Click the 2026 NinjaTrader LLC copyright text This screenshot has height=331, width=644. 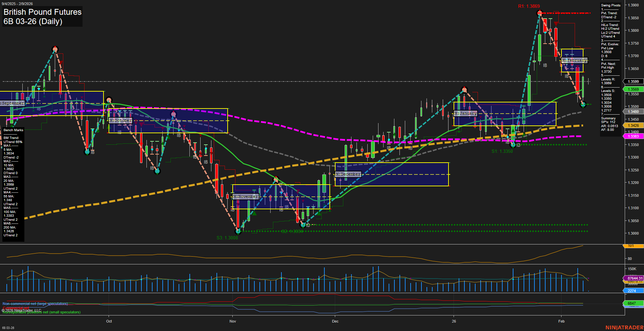coord(22,310)
